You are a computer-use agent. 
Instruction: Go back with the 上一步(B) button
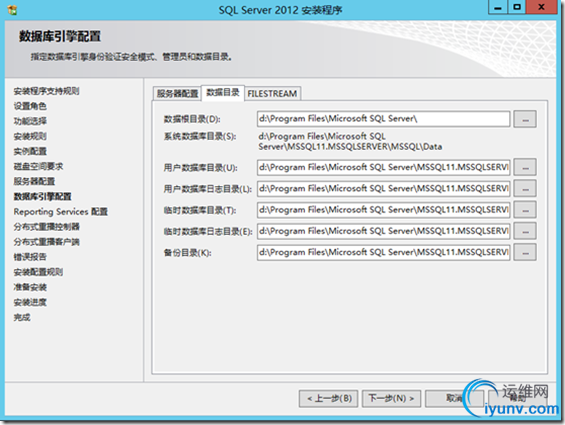[328, 398]
